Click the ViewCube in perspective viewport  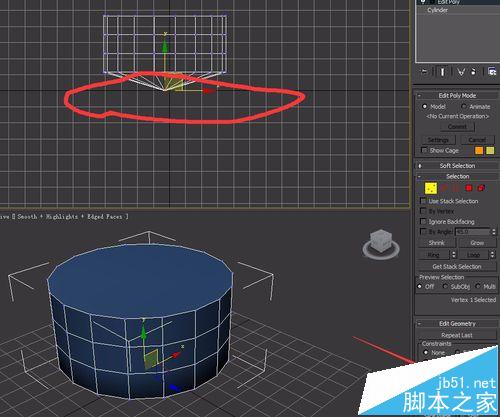(x=381, y=244)
